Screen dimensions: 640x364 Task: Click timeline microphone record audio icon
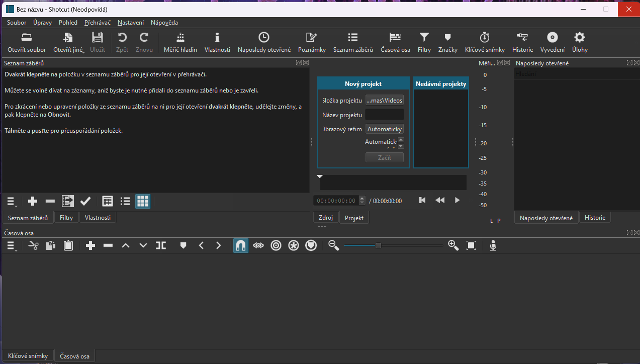coord(493,245)
